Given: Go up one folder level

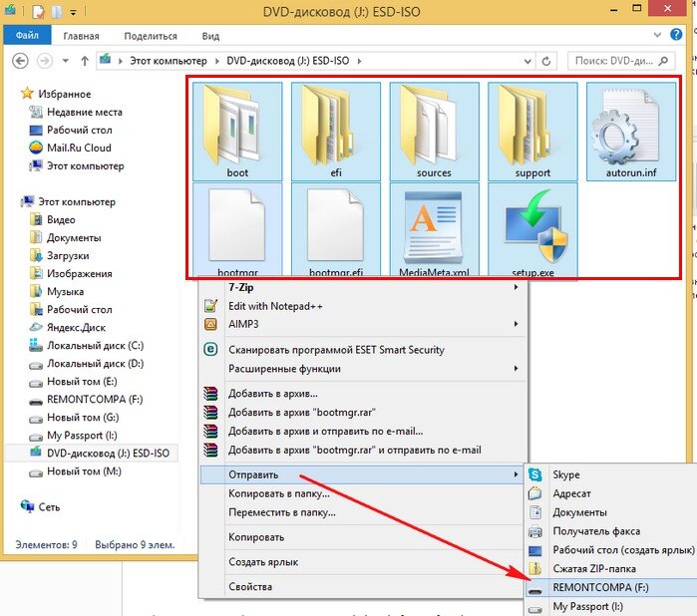Looking at the screenshot, I should coord(85,61).
